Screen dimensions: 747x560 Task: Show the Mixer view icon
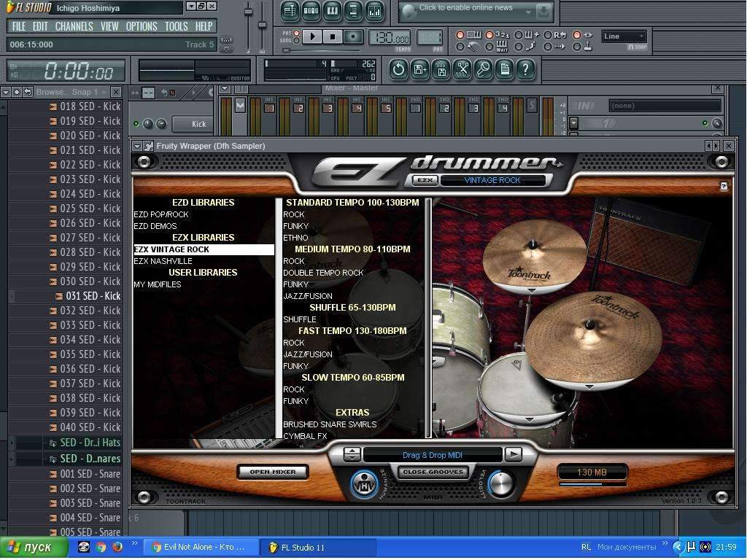(374, 11)
